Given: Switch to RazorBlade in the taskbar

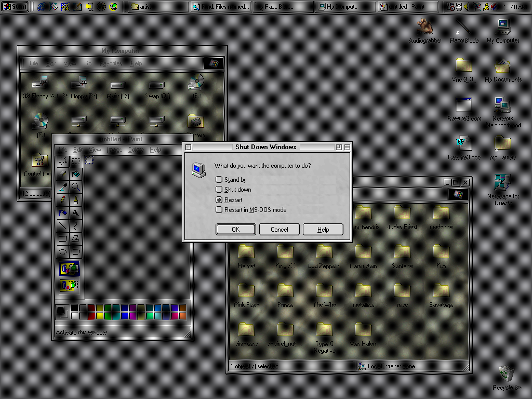Looking at the screenshot, I should point(283,6).
